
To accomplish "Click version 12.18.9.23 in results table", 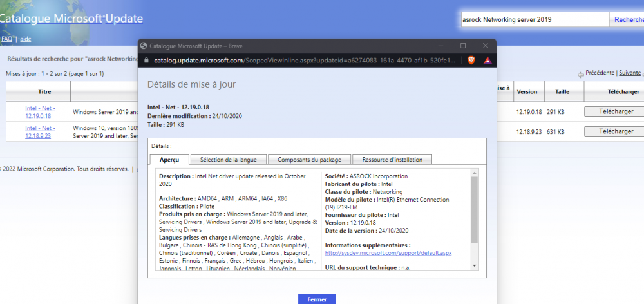I will coord(529,132).
